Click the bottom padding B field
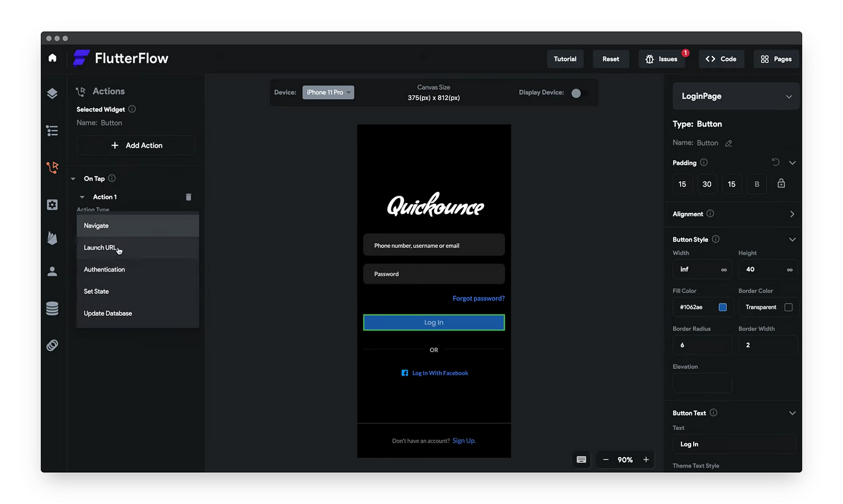The width and height of the screenshot is (843, 504). [x=757, y=184]
